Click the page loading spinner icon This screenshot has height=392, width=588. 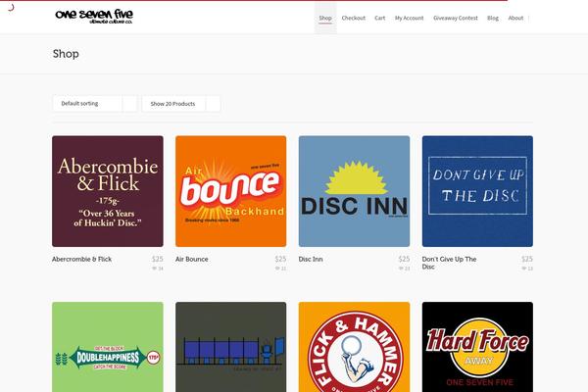[x=11, y=7]
